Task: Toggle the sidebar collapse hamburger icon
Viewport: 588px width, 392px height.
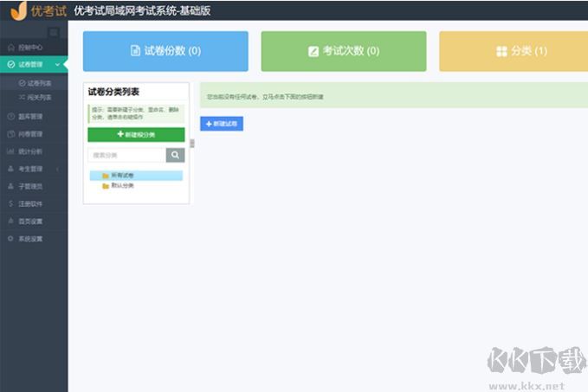Action: [54, 32]
